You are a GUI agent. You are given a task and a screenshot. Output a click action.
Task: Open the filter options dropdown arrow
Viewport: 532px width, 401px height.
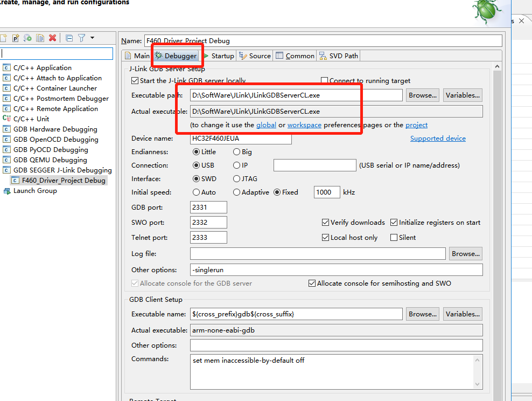(93, 38)
